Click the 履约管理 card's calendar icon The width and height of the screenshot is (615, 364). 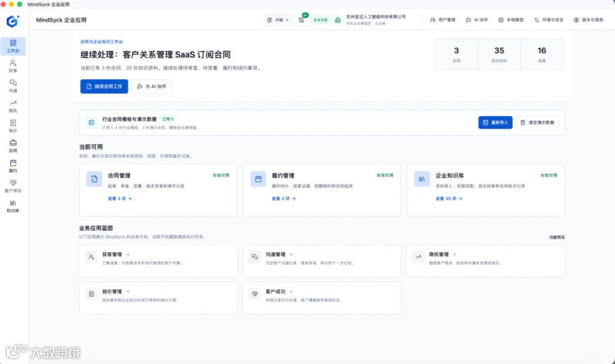[258, 179]
